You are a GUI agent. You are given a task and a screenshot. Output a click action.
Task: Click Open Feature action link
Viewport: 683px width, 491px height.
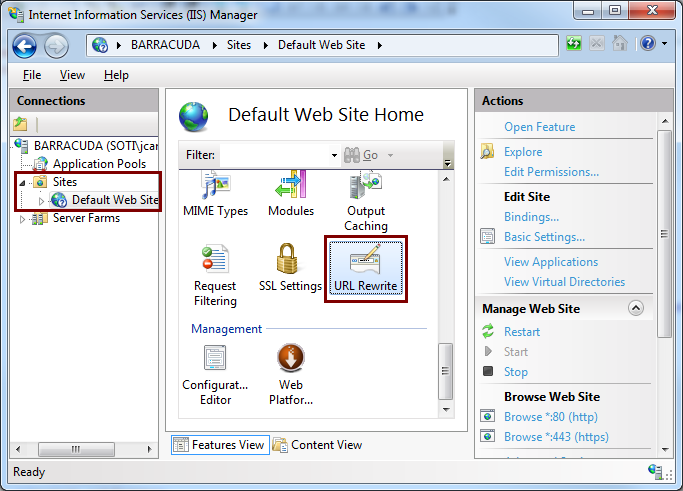click(539, 127)
